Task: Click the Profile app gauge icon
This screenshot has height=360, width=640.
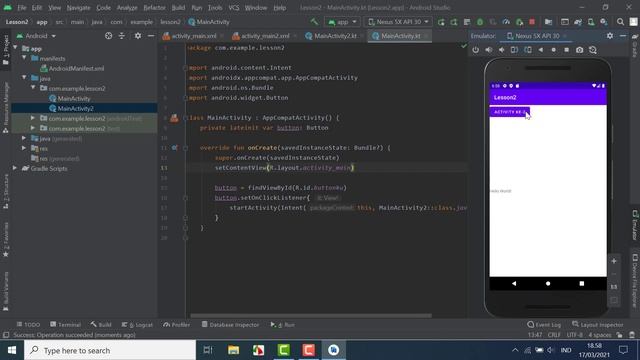Action: pos(506,22)
